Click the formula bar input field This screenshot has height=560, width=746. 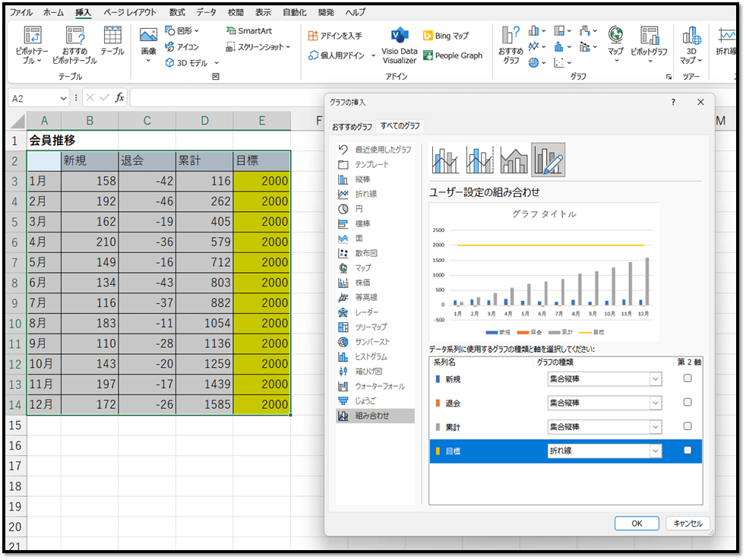click(x=228, y=98)
